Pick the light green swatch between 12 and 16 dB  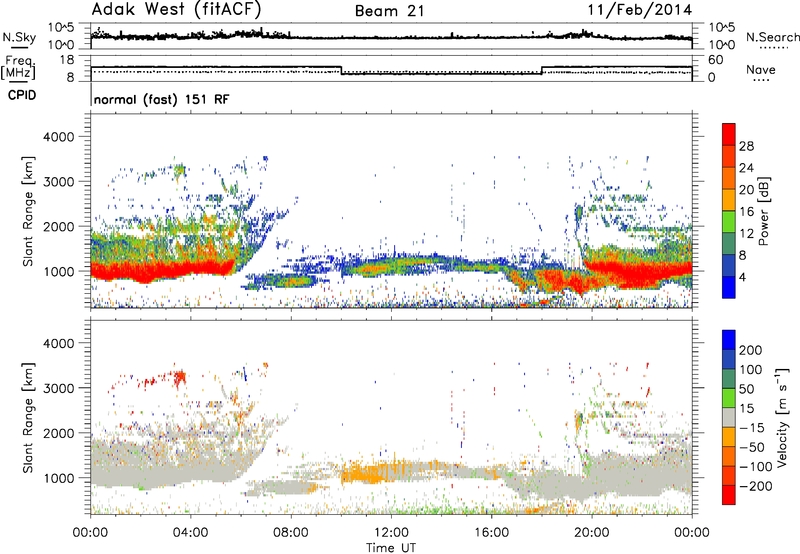pyautogui.click(x=729, y=222)
